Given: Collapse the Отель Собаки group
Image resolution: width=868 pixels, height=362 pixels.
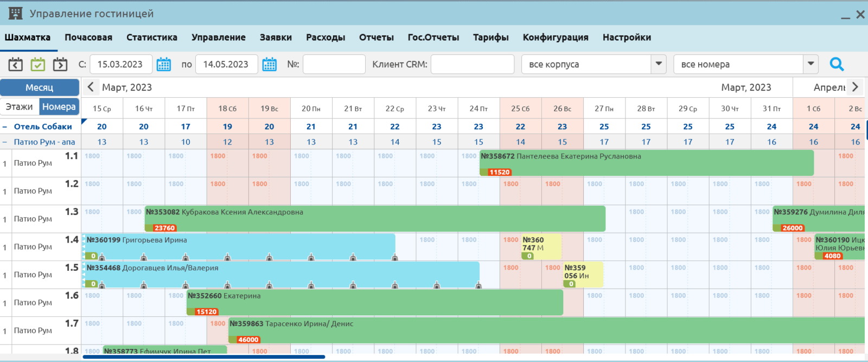Looking at the screenshot, I should pyautogui.click(x=5, y=127).
